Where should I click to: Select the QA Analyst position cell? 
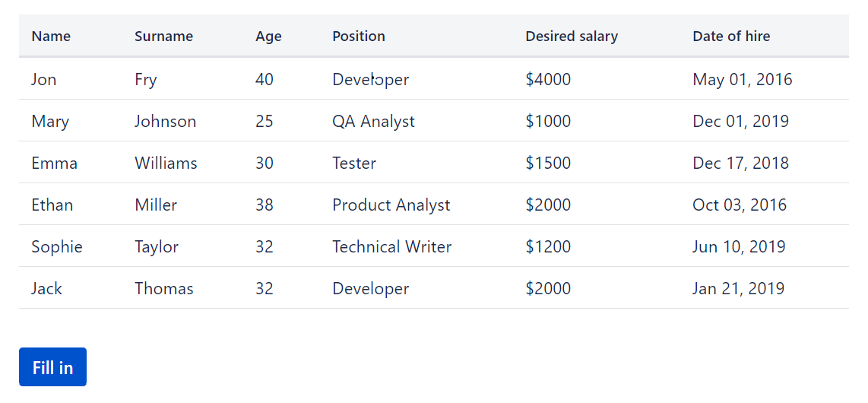[373, 122]
